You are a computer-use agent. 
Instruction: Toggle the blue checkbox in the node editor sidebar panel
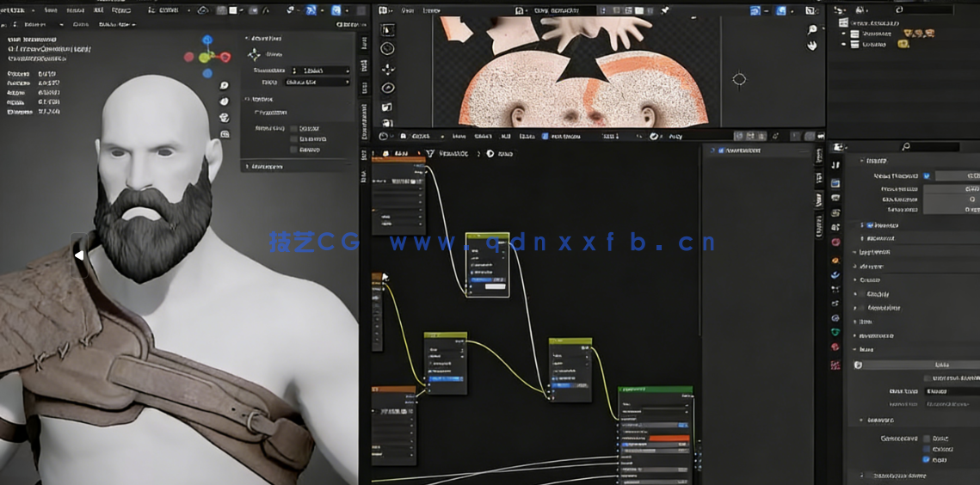point(721,150)
